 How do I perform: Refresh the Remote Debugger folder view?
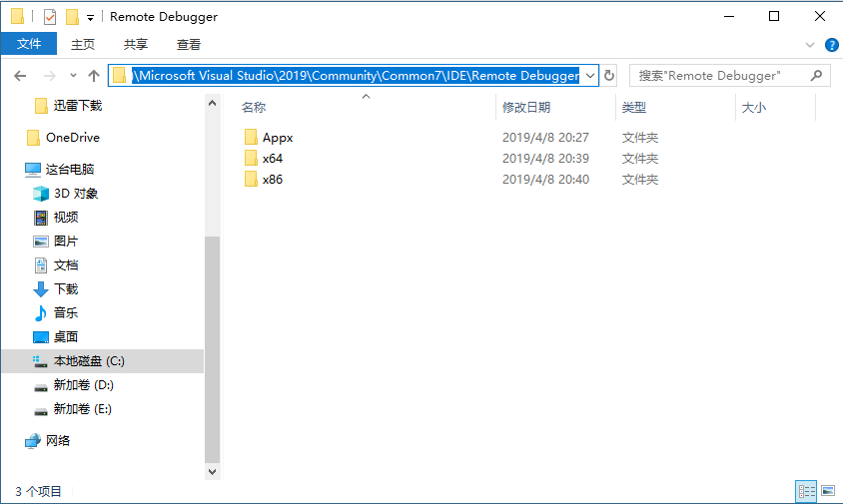tap(609, 76)
